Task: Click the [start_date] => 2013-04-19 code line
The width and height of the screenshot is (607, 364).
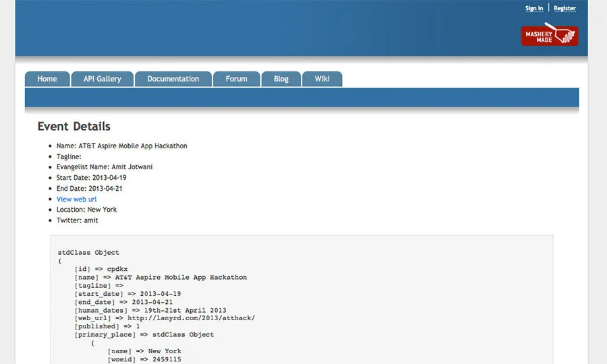Action: tap(127, 294)
